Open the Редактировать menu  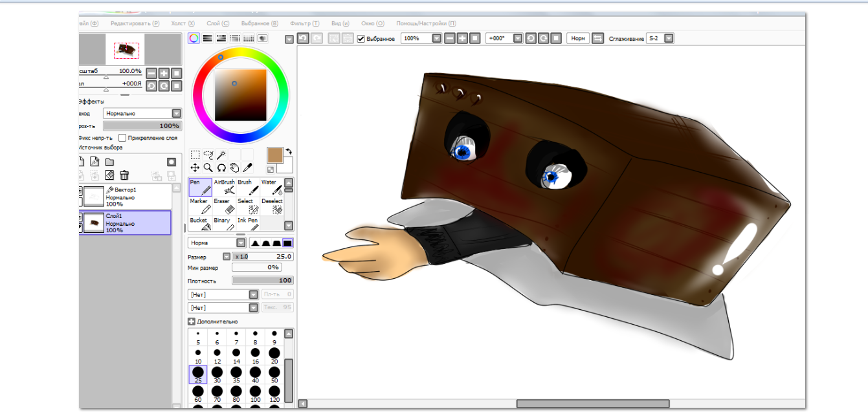click(x=135, y=23)
